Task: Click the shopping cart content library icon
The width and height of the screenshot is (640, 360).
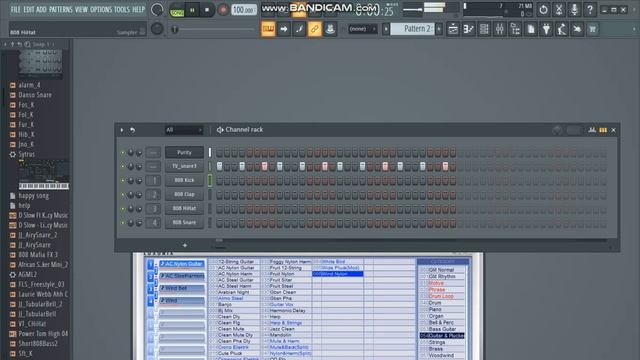Action: [593, 29]
